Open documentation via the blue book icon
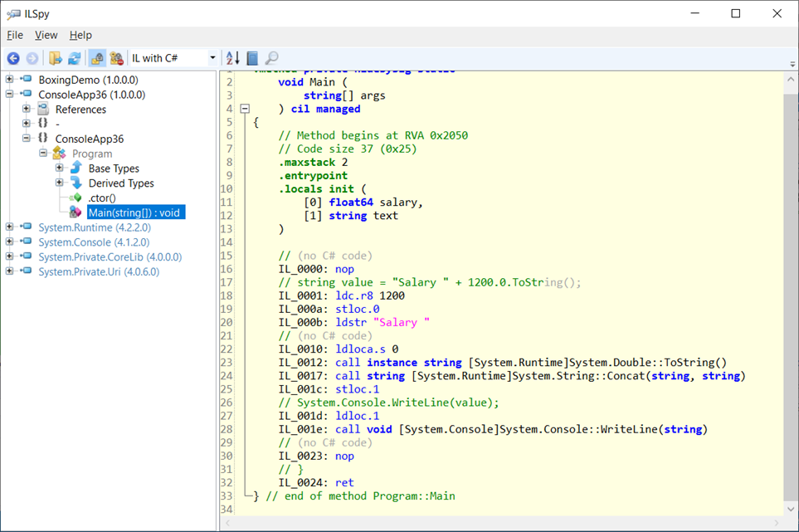Screen dimensions: 799x532 (252, 58)
